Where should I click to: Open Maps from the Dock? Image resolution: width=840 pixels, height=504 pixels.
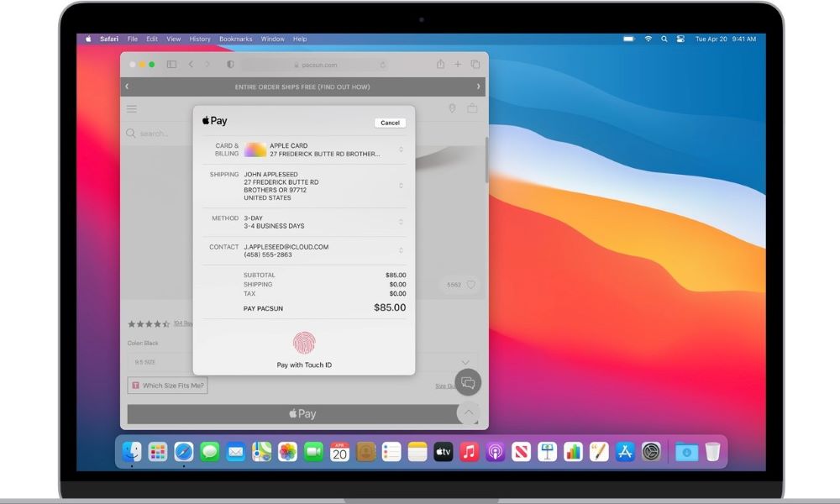(x=261, y=452)
